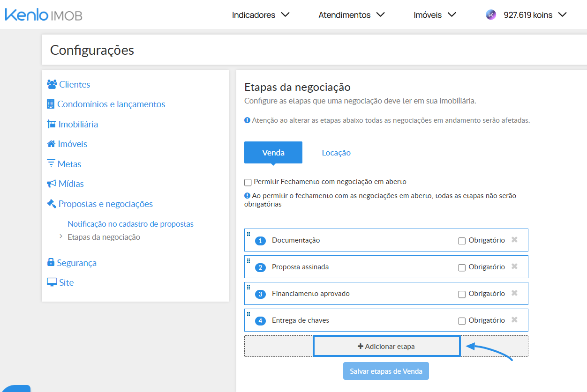Mark Financiamento aprovado as Obrigatório

(x=462, y=294)
